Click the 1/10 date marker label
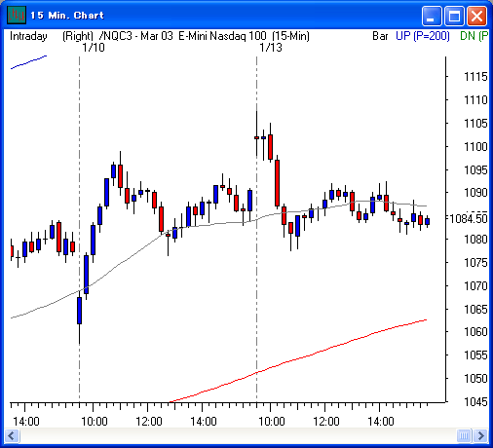This screenshot has width=493, height=448. pyautogui.click(x=94, y=48)
